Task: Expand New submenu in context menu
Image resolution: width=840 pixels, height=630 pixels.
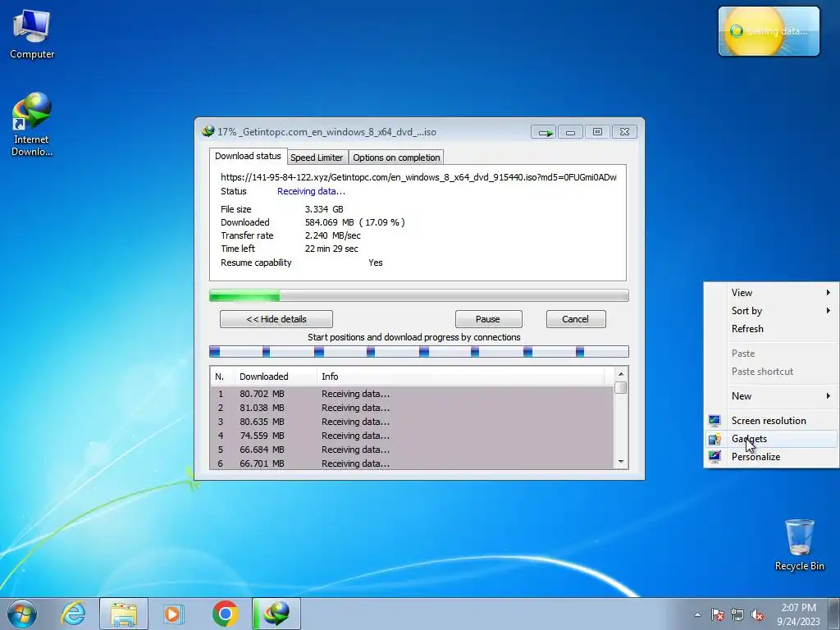Action: click(x=771, y=396)
